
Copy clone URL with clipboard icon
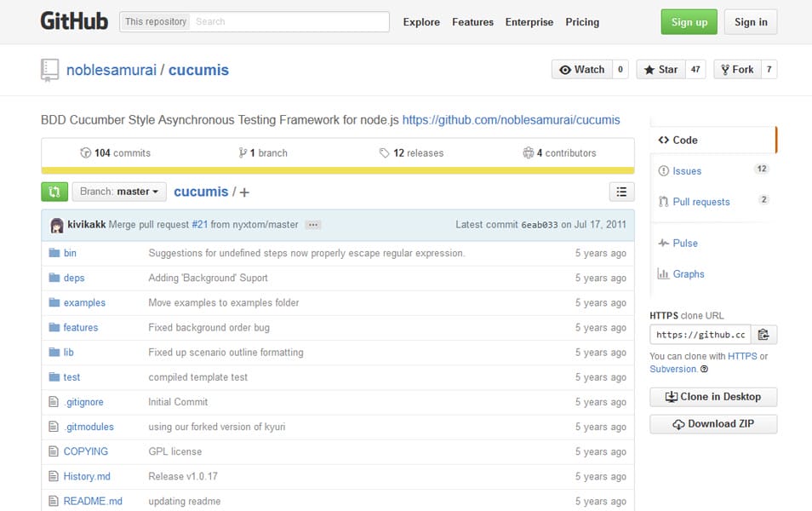click(763, 335)
